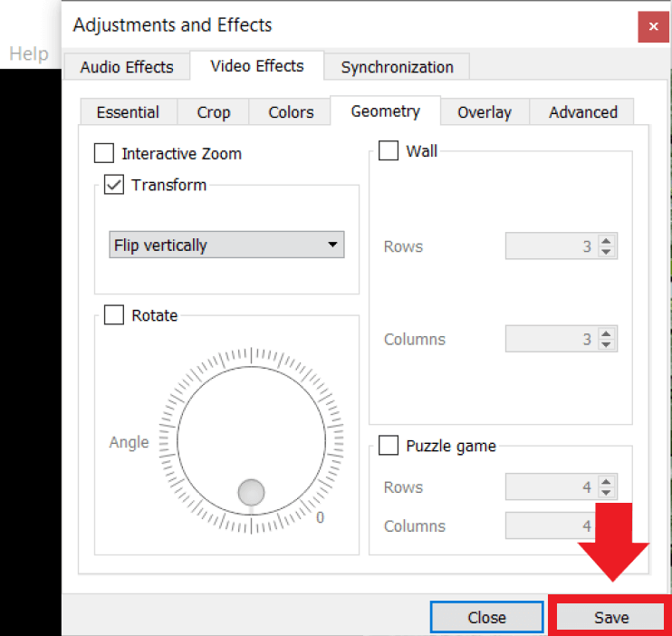Toggle the Wall checkbox

[389, 150]
